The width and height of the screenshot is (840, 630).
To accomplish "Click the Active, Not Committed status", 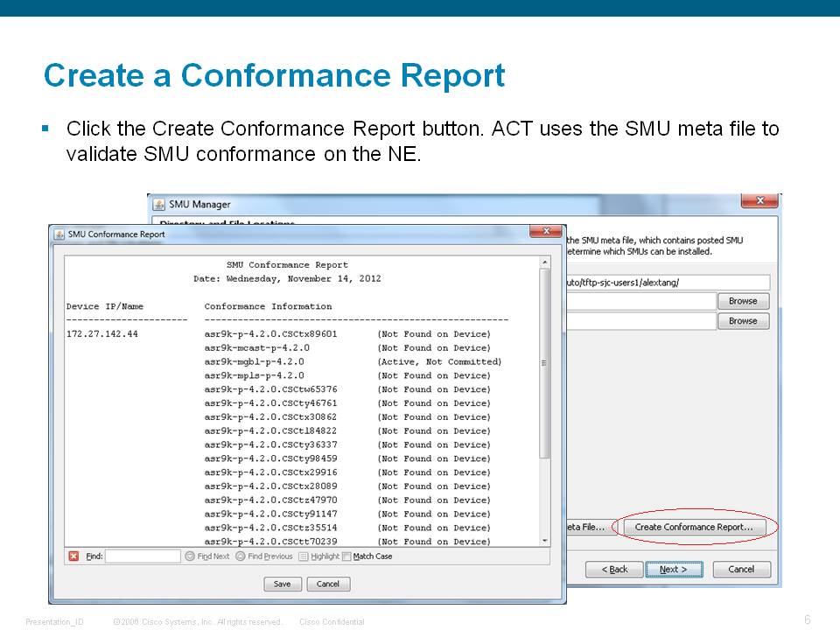I will 439,361.
